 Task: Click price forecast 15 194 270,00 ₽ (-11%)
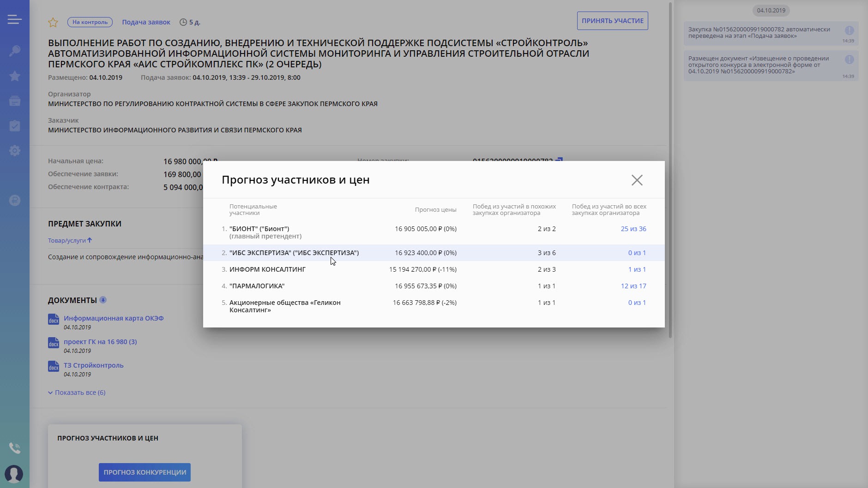click(423, 269)
